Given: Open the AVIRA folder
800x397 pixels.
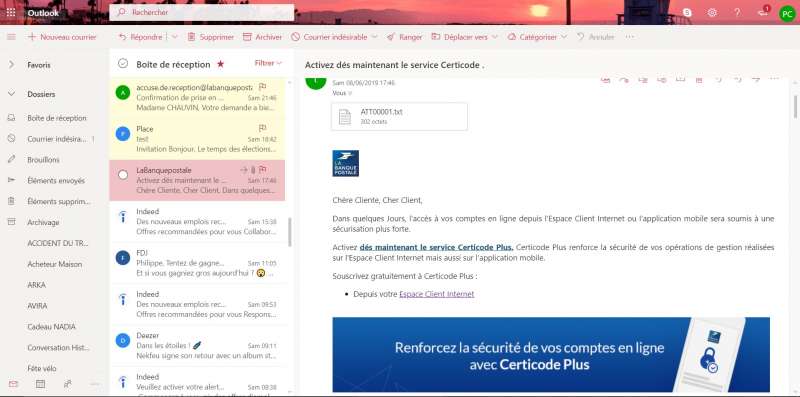Looking at the screenshot, I should 37,306.
